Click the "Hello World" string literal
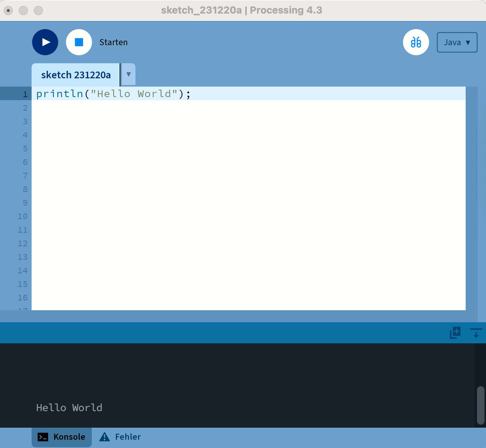486x448 pixels. (x=134, y=94)
